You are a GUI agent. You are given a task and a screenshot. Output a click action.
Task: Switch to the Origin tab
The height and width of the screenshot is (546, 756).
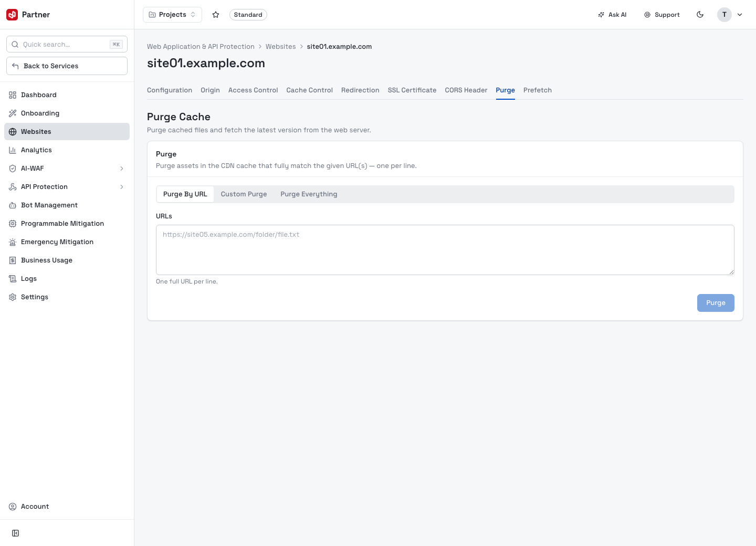pyautogui.click(x=210, y=90)
